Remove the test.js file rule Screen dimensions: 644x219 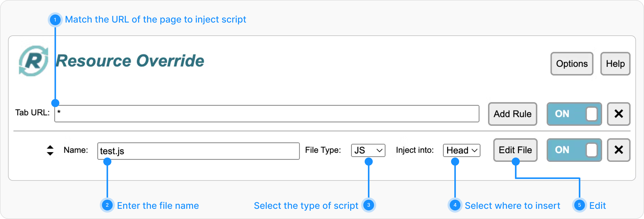point(619,150)
